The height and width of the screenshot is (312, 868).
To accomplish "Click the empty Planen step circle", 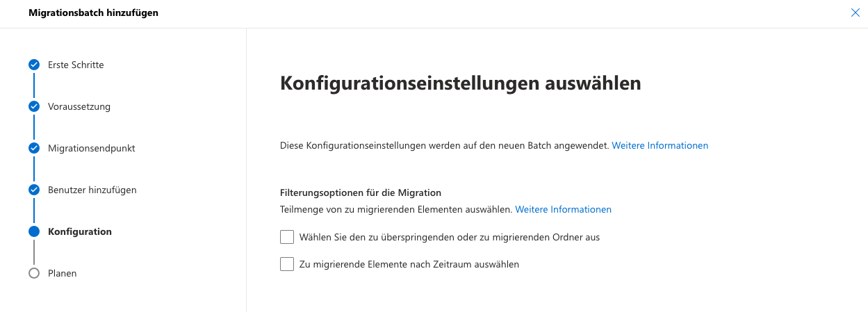I will 34,273.
